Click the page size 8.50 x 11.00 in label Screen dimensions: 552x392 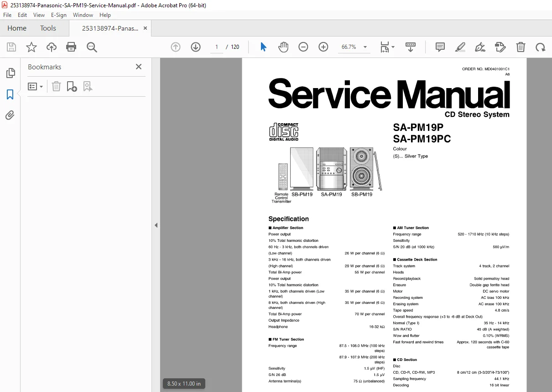click(x=184, y=383)
